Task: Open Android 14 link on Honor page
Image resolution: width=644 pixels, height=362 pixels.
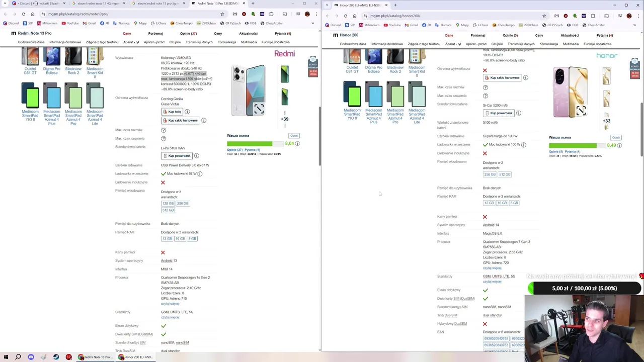Action: click(x=491, y=225)
